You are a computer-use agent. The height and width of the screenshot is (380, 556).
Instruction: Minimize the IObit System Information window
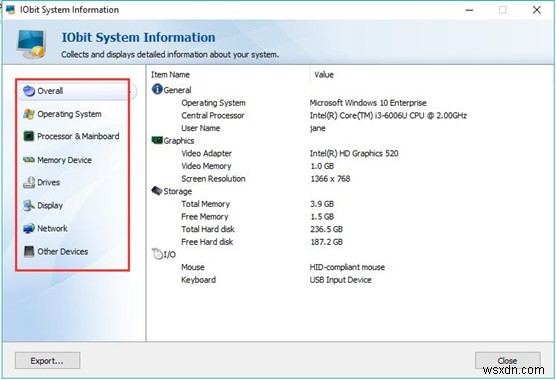pos(469,10)
